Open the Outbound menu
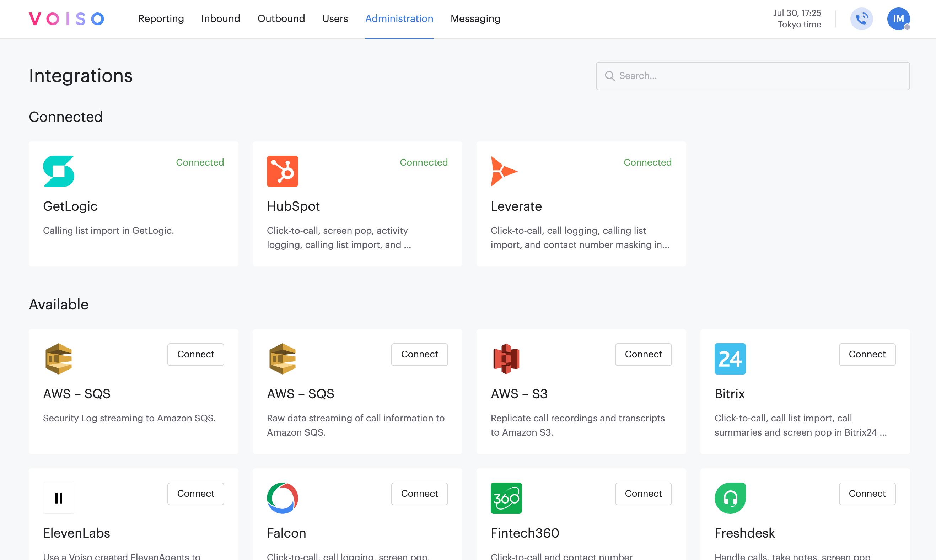The height and width of the screenshot is (560, 936). (281, 18)
